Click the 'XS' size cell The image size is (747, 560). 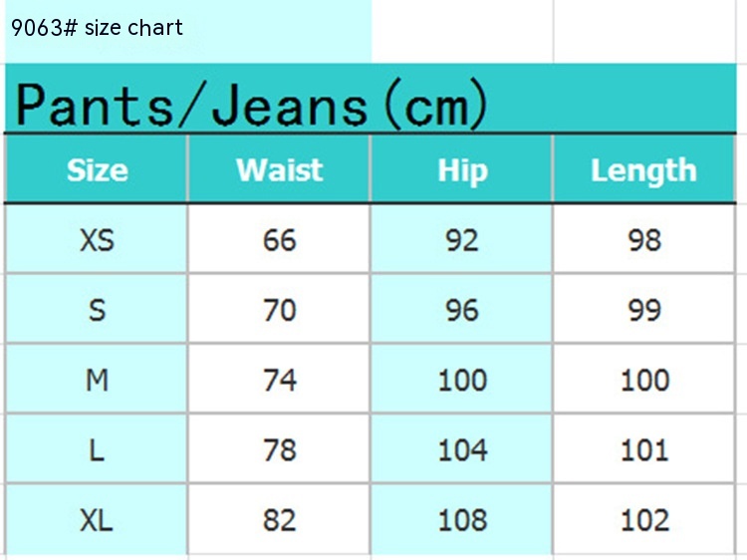click(97, 240)
